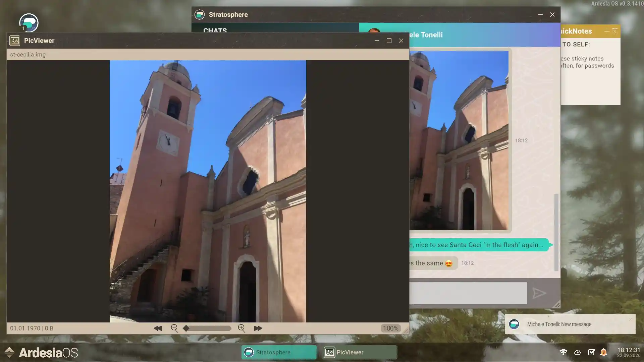Image resolution: width=644 pixels, height=362 pixels.
Task: Open the notifications bell with badge
Action: pyautogui.click(x=604, y=352)
